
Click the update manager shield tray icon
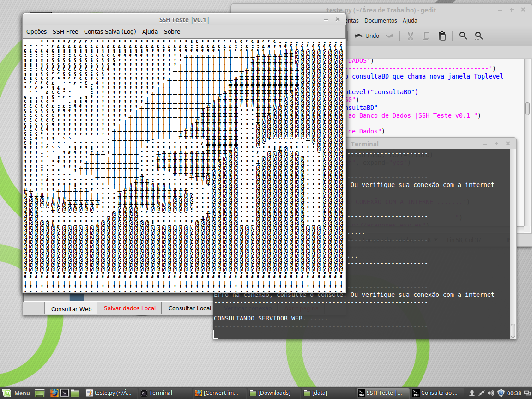pos(501,393)
